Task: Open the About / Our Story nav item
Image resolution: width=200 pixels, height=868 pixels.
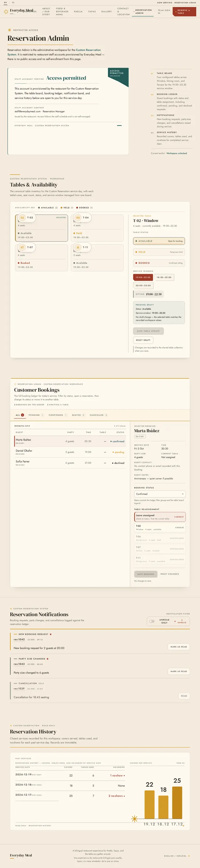Action: (x=46, y=12)
